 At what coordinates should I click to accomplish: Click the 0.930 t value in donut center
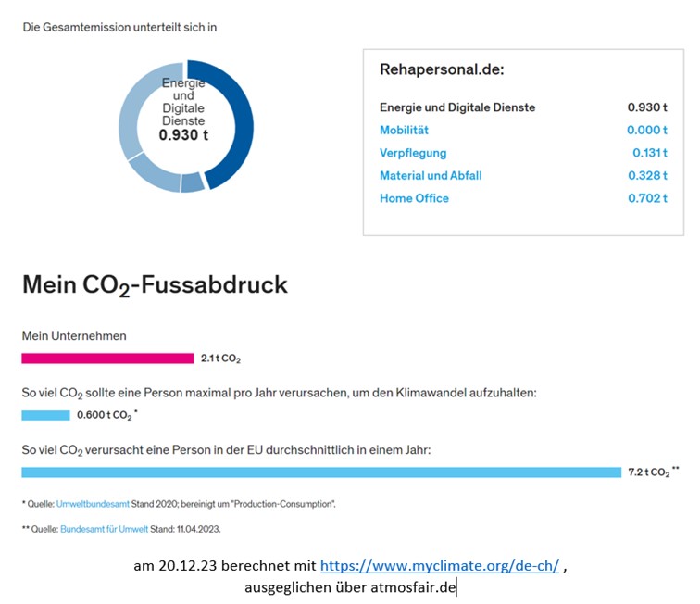[183, 135]
